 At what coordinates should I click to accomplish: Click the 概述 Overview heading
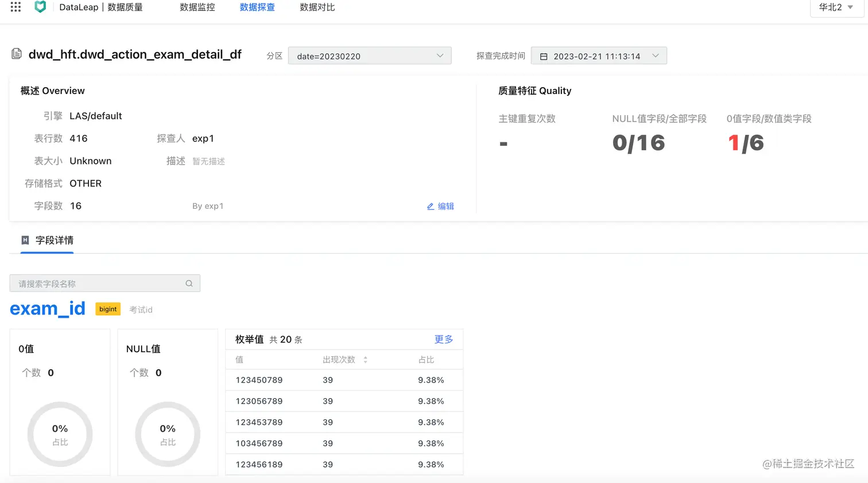point(53,91)
